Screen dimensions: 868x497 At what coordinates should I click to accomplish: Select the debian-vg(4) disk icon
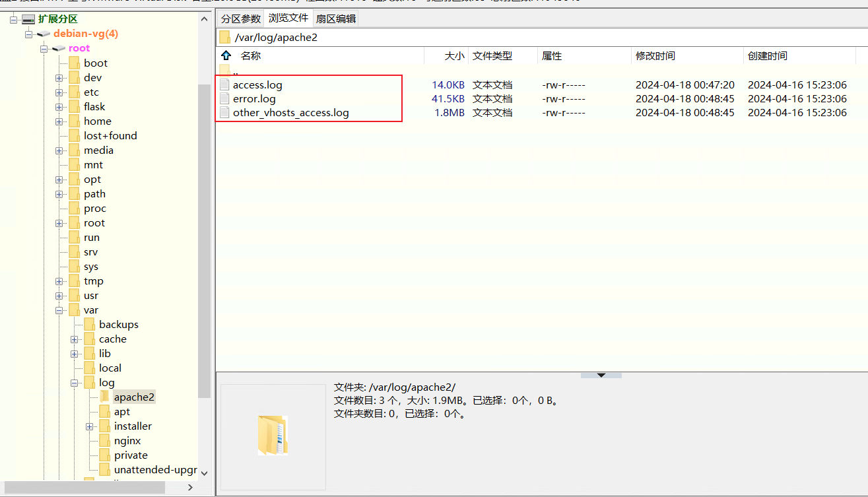(44, 34)
